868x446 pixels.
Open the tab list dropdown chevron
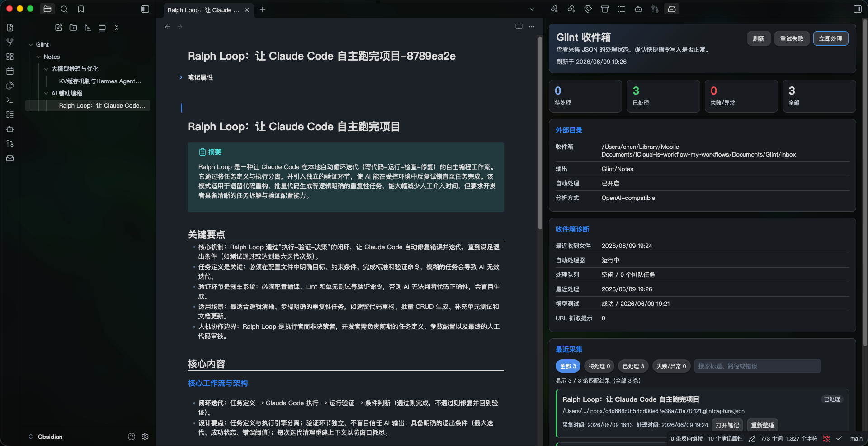click(532, 9)
